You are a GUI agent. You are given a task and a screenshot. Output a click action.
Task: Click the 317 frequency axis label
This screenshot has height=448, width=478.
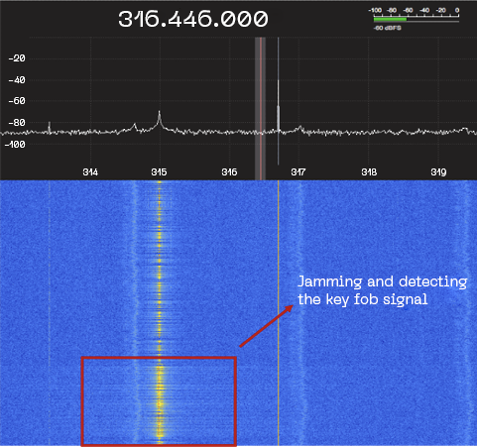click(x=299, y=172)
